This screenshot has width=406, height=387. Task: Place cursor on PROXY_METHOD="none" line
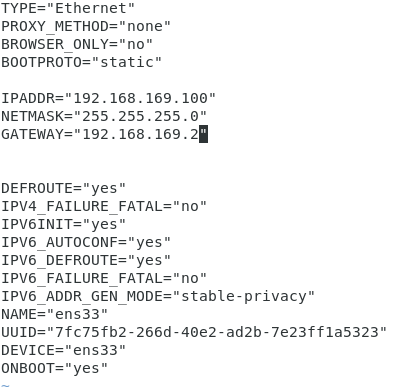point(86,26)
